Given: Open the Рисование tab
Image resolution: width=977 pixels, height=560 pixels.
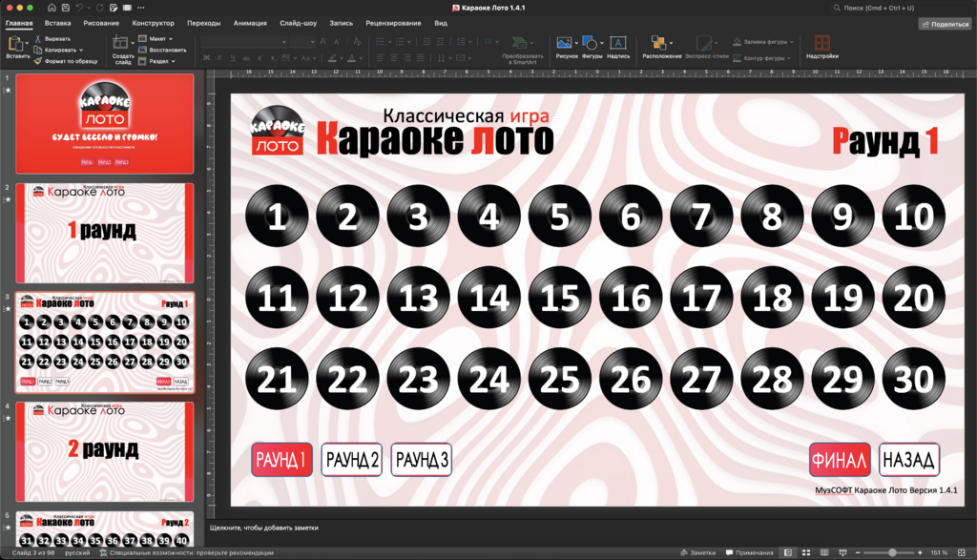Looking at the screenshot, I should click(x=101, y=23).
